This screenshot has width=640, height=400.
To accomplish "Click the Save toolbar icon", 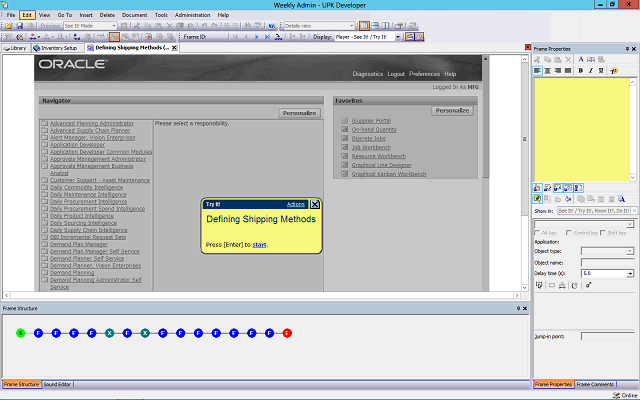I will tap(19, 26).
